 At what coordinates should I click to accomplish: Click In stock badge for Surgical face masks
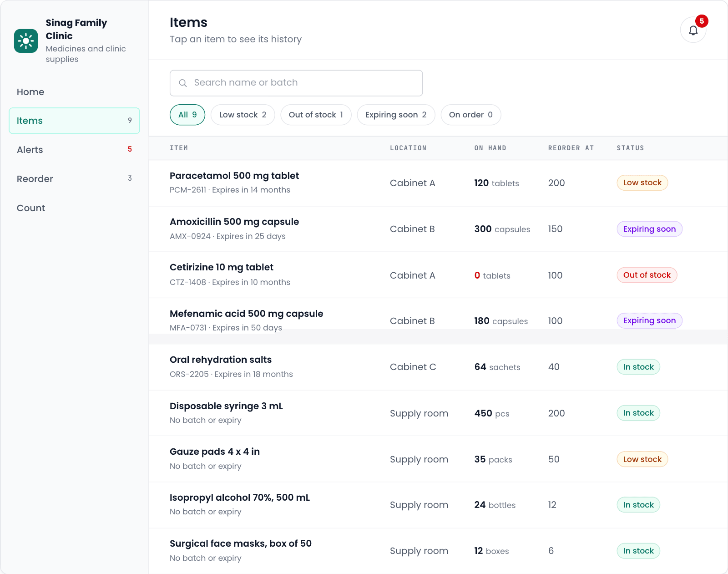pos(638,551)
